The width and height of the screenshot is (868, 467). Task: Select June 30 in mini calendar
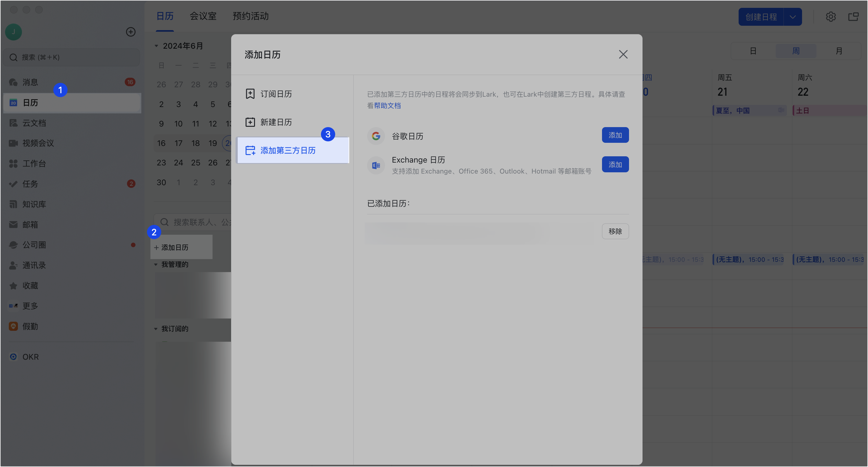pyautogui.click(x=161, y=182)
